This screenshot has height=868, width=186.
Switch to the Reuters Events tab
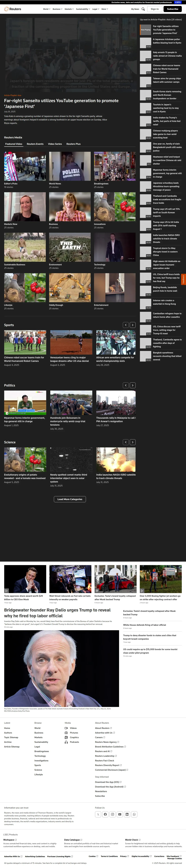click(x=35, y=144)
